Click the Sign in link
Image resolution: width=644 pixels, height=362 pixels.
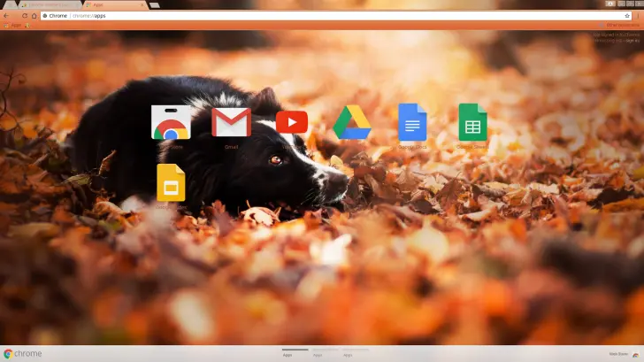(x=632, y=41)
